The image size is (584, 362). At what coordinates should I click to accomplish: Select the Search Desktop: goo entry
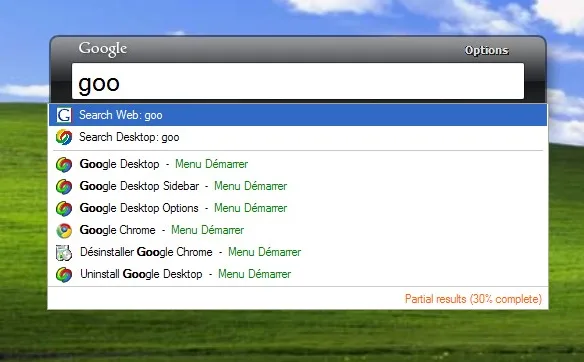click(298, 137)
